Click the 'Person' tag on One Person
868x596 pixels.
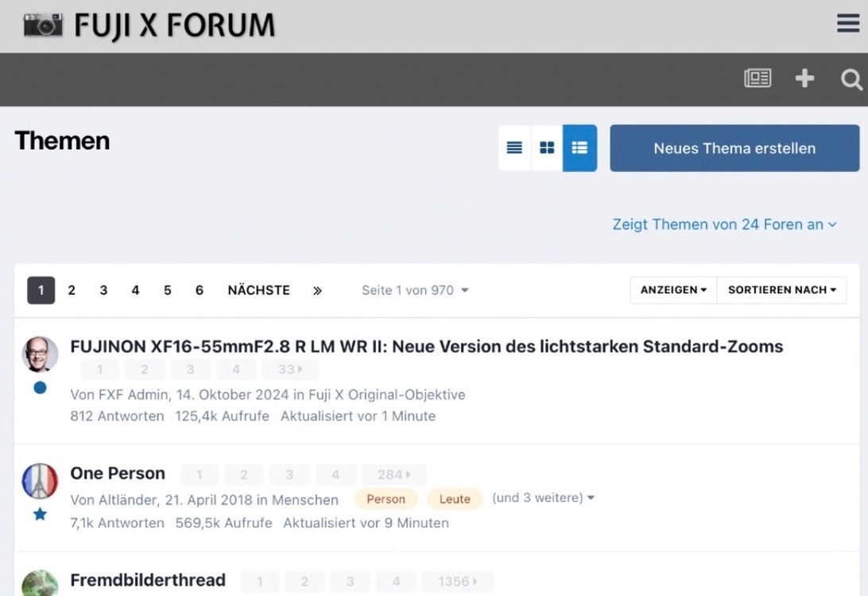pyautogui.click(x=386, y=499)
